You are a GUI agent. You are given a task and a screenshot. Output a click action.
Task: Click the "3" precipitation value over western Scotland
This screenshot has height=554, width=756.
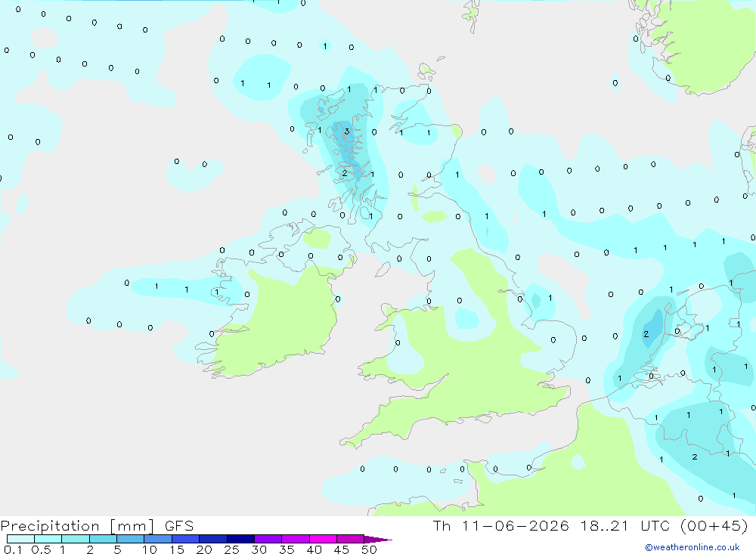pos(347,132)
